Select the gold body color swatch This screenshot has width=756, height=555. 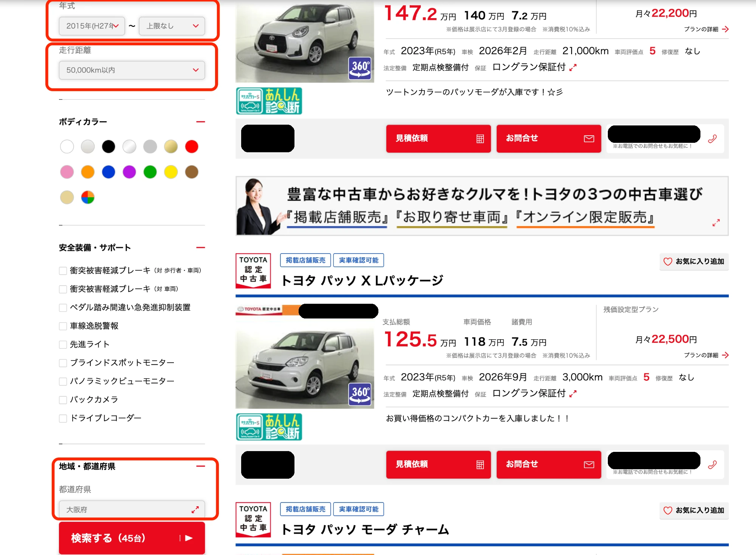[x=171, y=147]
